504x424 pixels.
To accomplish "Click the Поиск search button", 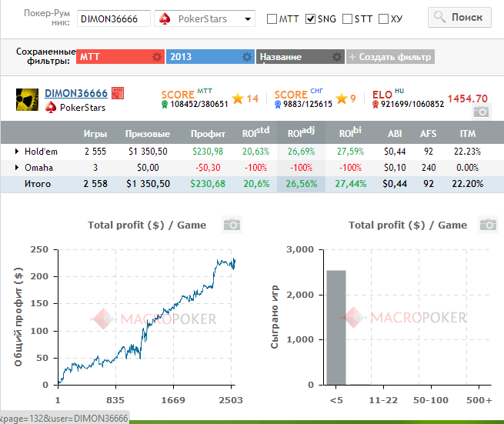I will pos(459,18).
